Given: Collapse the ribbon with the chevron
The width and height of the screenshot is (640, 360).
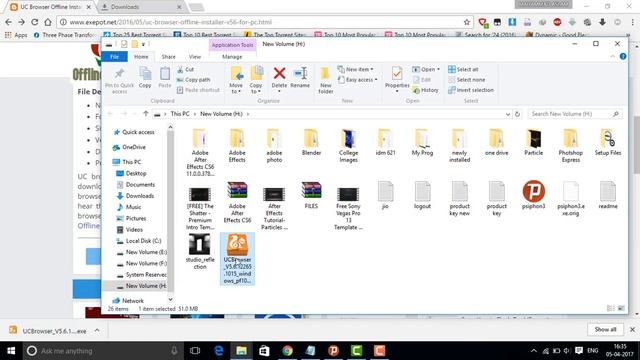Looking at the screenshot, I should [613, 56].
